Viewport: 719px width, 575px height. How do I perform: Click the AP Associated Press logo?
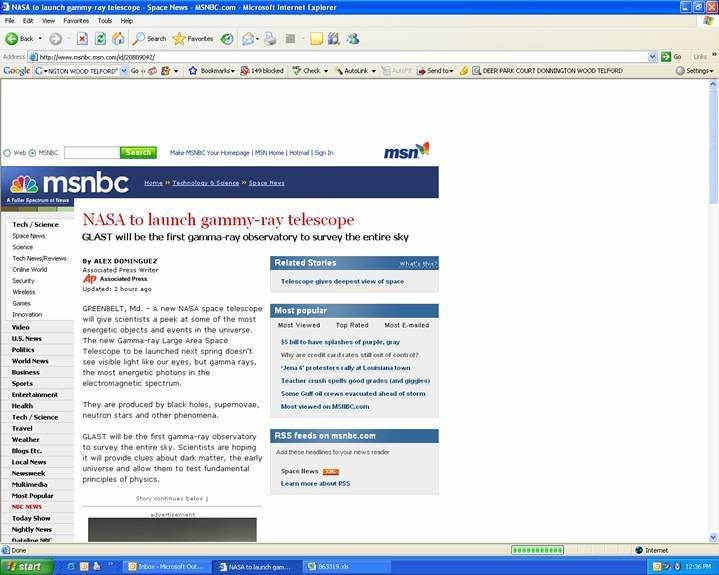pos(89,279)
